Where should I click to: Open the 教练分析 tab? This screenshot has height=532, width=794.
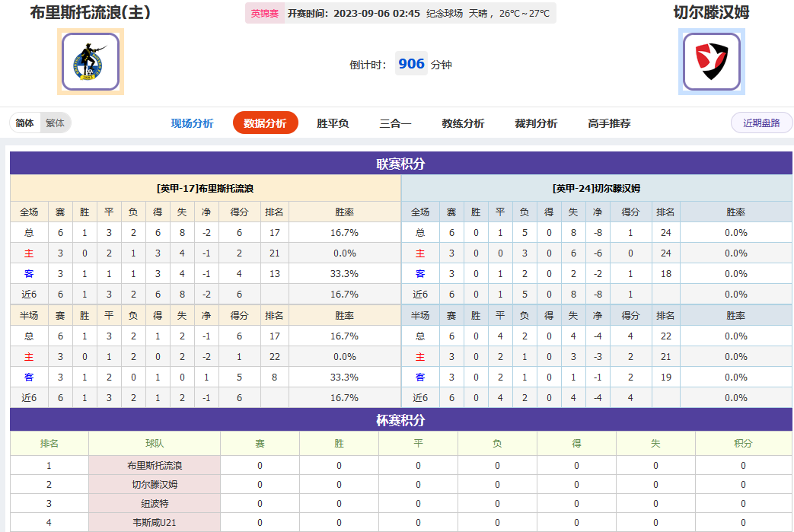(463, 123)
